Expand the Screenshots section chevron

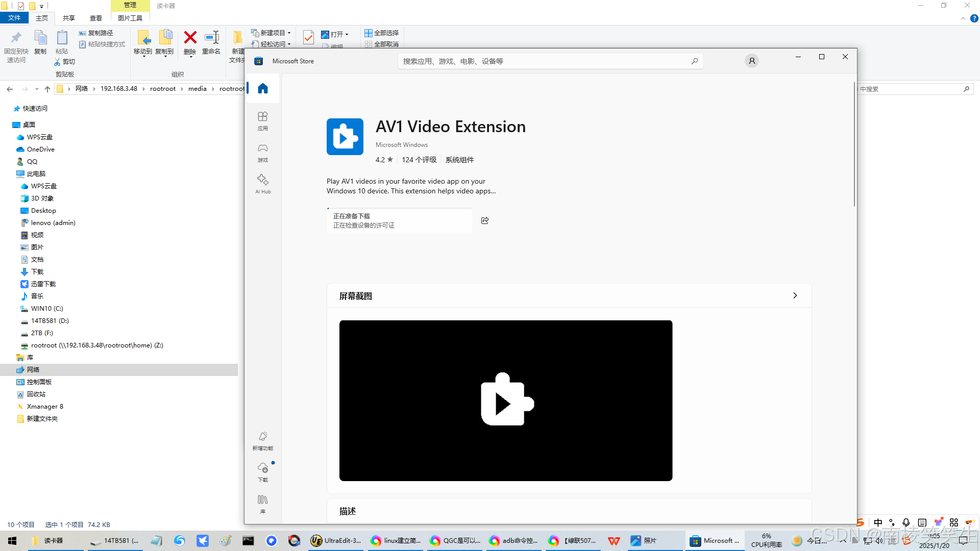pos(795,296)
